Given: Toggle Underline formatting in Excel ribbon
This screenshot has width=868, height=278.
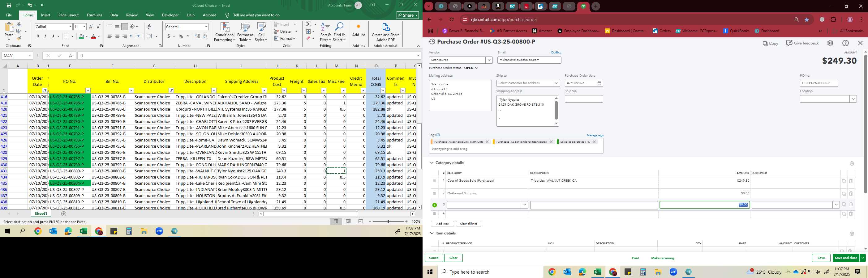Looking at the screenshot, I should 53,36.
